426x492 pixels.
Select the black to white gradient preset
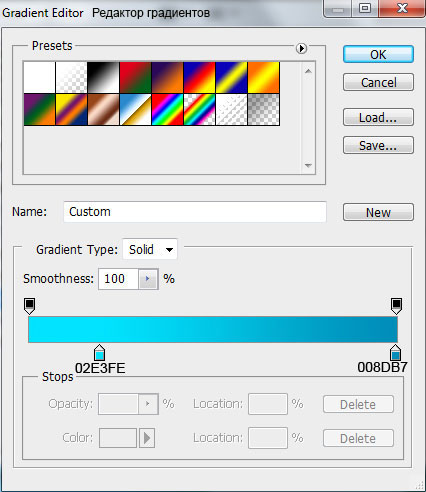[x=103, y=77]
